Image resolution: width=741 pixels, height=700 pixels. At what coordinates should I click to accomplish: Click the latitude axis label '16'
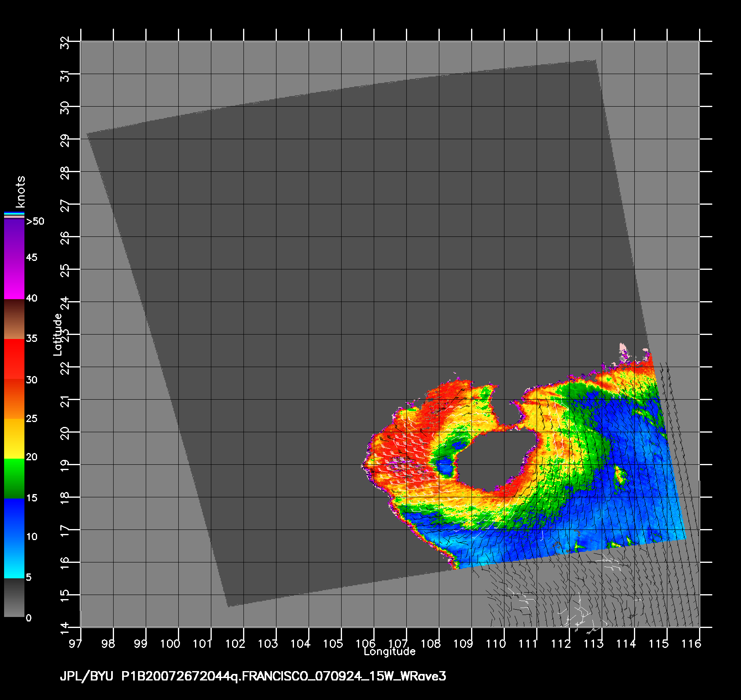pos(65,564)
